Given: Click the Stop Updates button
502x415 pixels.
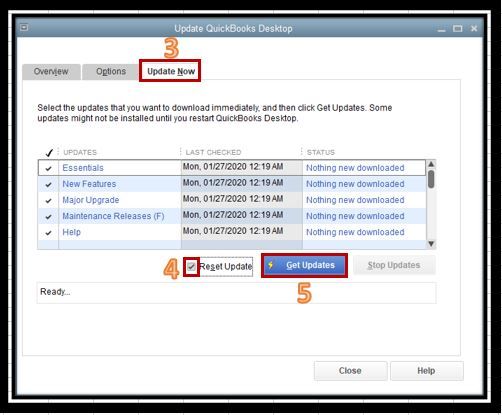Looking at the screenshot, I should (x=394, y=265).
